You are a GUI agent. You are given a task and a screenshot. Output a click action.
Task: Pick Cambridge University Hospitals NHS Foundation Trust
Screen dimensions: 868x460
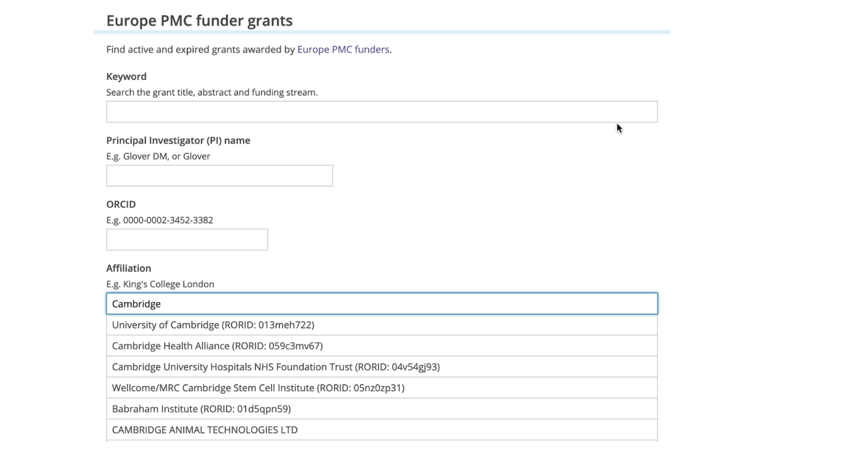pos(382,367)
